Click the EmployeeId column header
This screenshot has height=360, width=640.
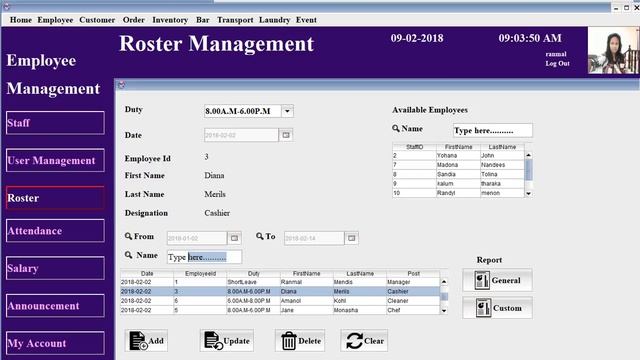point(200,273)
